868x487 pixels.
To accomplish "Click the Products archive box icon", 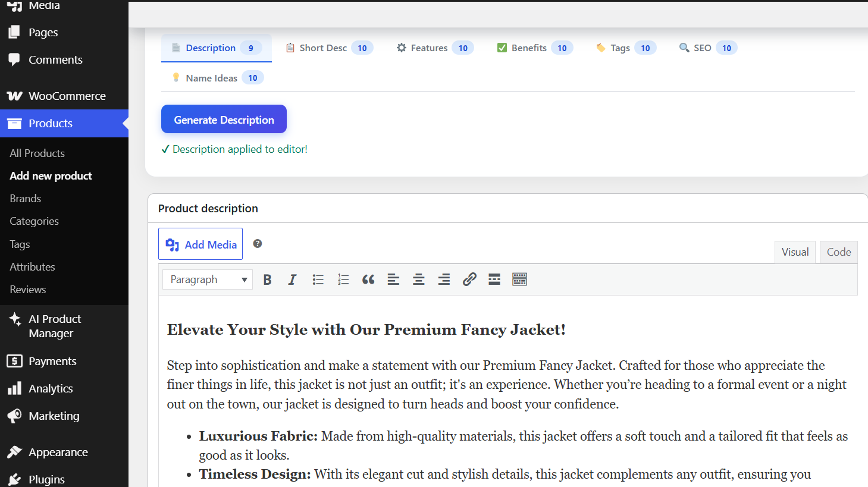I will [x=14, y=123].
